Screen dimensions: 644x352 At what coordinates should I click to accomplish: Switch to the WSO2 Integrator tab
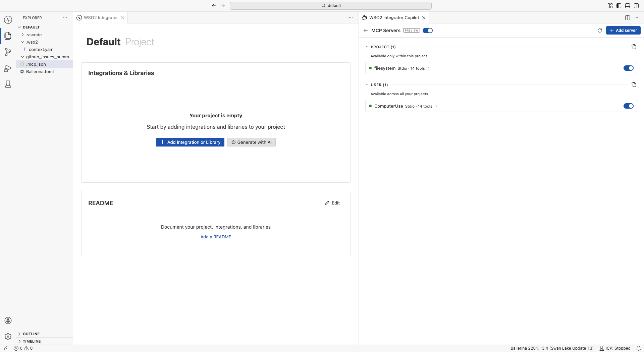coord(100,18)
